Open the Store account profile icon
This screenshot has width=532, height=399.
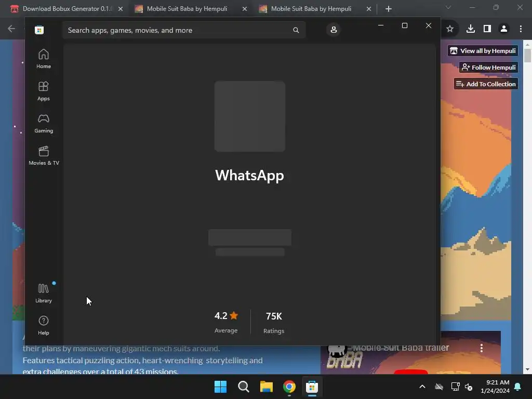point(334,30)
